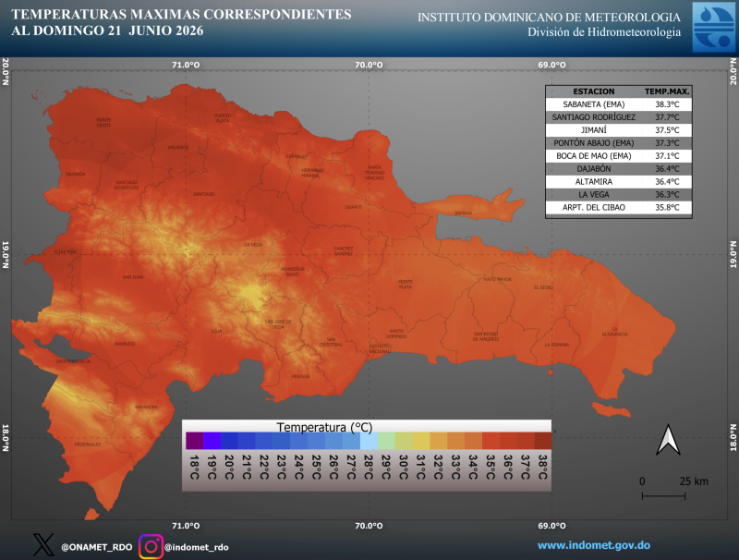Select the DAJABÓN table row
739x560 pixels.
tap(619, 169)
